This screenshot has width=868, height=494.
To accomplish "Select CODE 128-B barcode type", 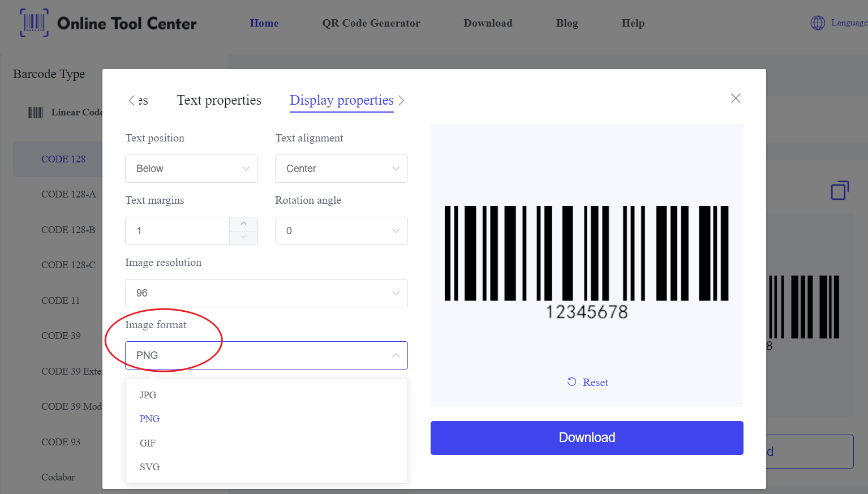I will click(68, 230).
